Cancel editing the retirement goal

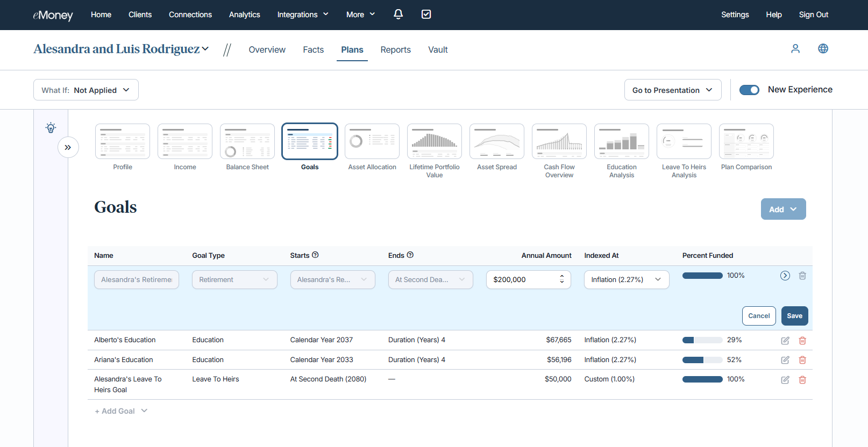coord(758,316)
